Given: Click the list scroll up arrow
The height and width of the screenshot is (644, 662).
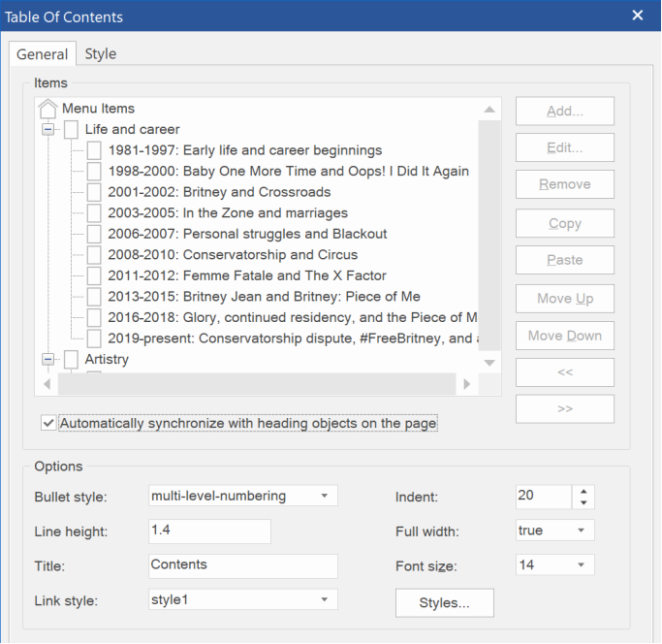Looking at the screenshot, I should tap(489, 110).
